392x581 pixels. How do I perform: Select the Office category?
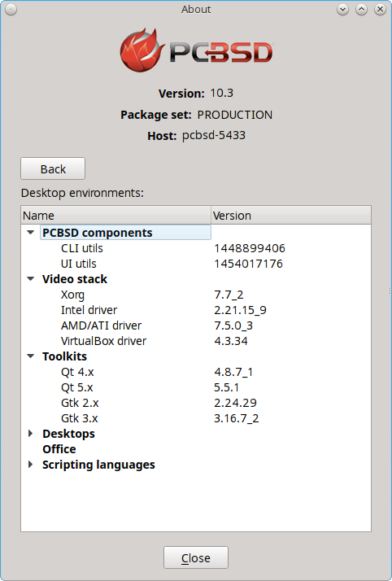[59, 449]
